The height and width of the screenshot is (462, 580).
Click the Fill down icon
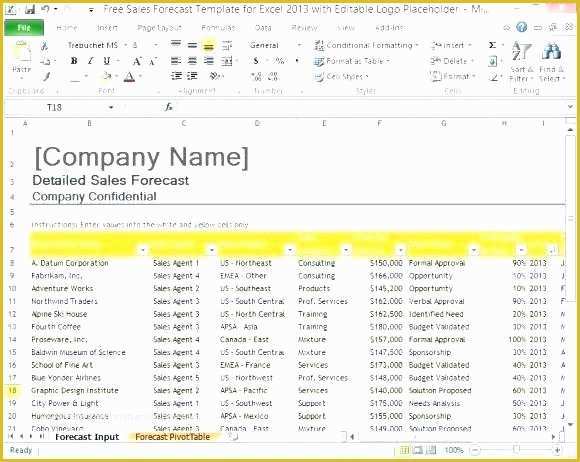click(x=492, y=61)
